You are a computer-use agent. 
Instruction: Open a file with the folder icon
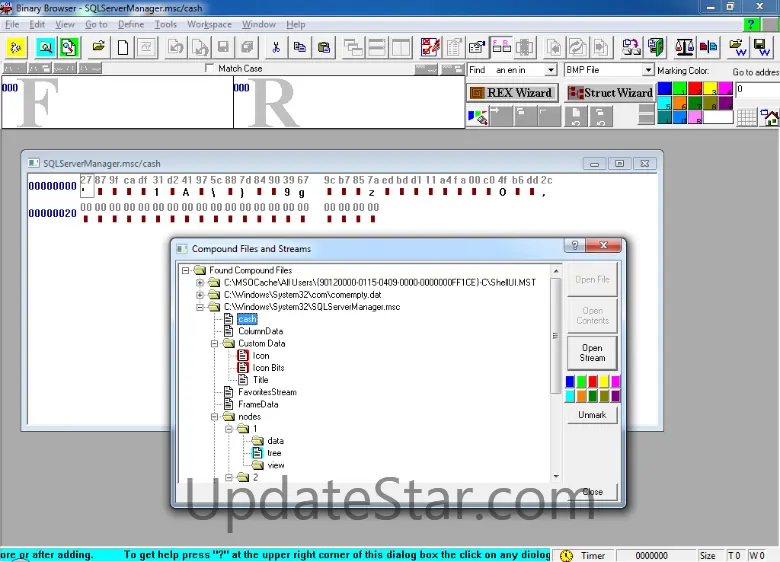point(98,48)
